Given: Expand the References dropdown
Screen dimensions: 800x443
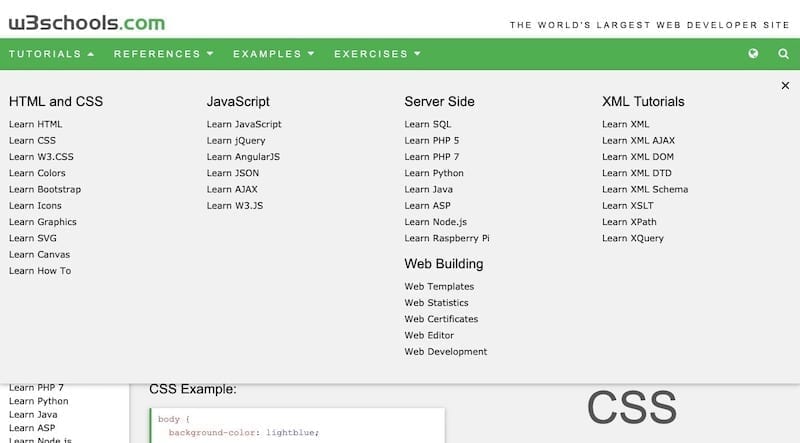Looking at the screenshot, I should pos(163,54).
